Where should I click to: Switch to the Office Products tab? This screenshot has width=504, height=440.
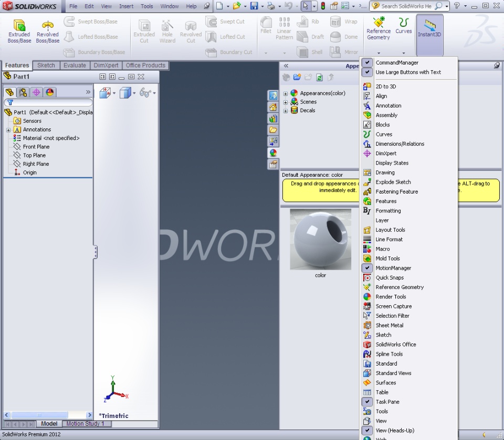click(x=145, y=65)
